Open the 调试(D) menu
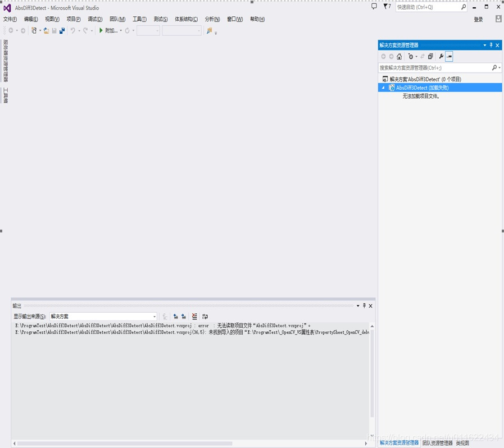Image resolution: width=504 pixels, height=448 pixels. (95, 19)
